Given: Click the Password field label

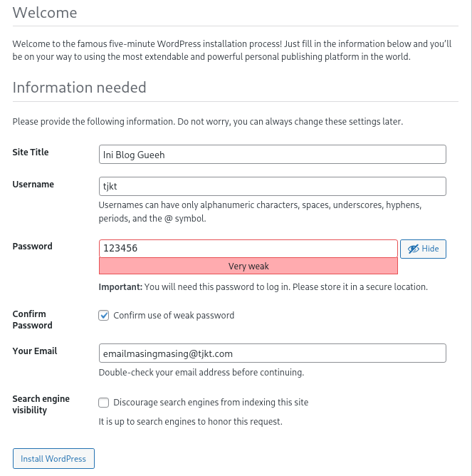Looking at the screenshot, I should click(x=32, y=246).
